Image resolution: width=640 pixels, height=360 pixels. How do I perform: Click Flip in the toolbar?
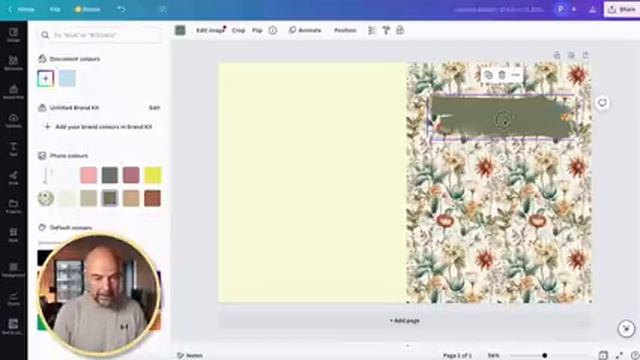pyautogui.click(x=257, y=30)
